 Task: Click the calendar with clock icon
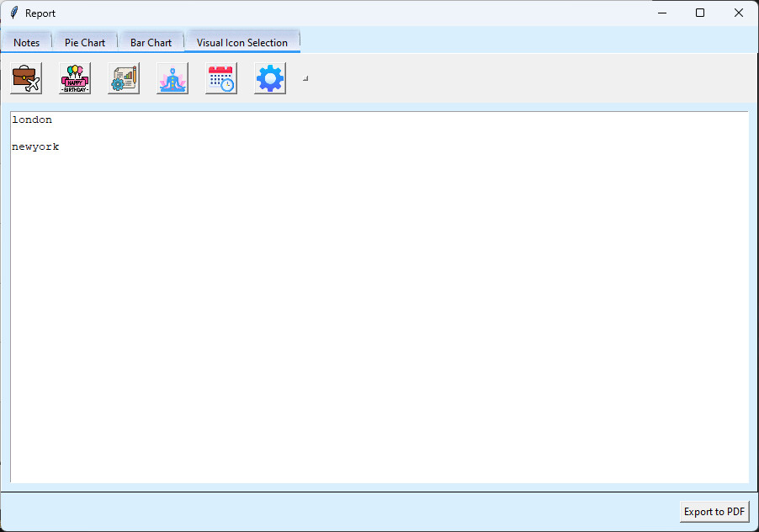pos(220,77)
